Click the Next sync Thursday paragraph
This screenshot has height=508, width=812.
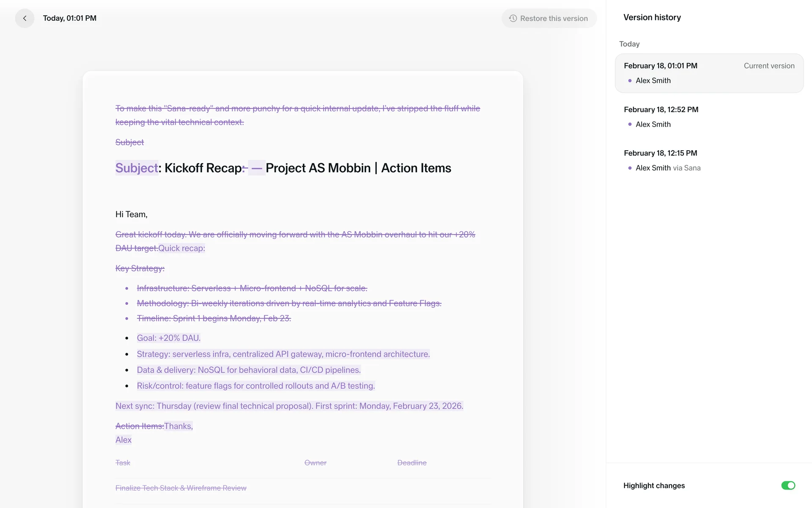289,406
